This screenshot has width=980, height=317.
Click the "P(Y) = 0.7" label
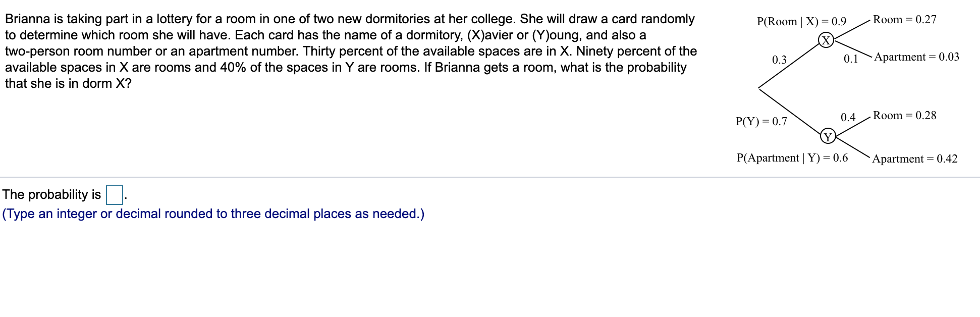761,122
